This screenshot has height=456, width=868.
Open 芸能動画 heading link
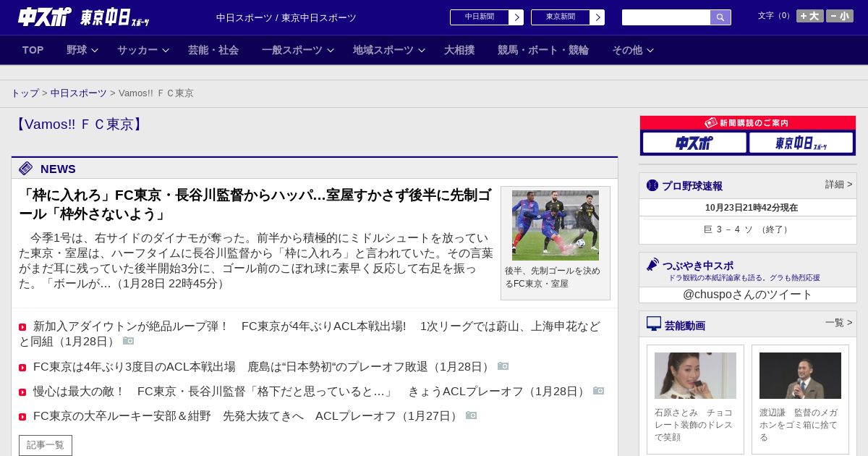685,326
